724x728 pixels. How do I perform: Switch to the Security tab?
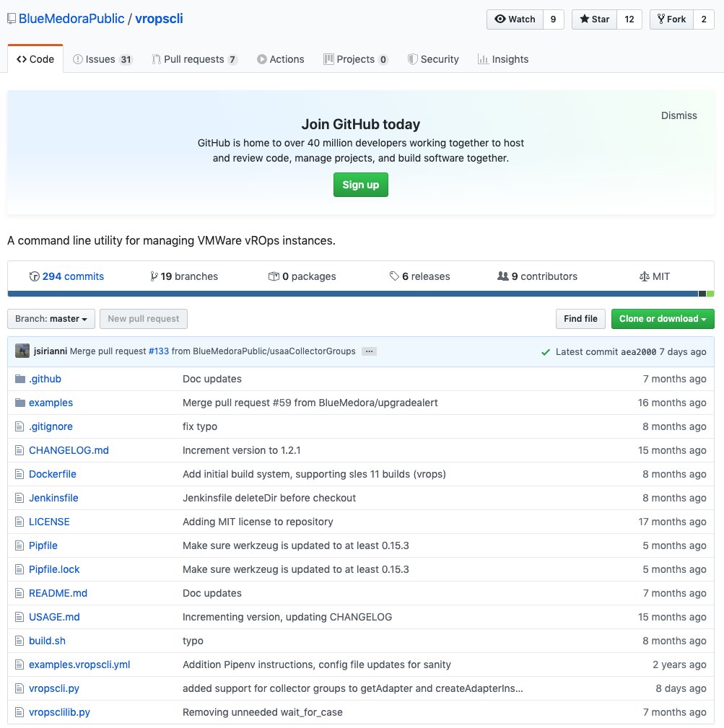click(433, 59)
